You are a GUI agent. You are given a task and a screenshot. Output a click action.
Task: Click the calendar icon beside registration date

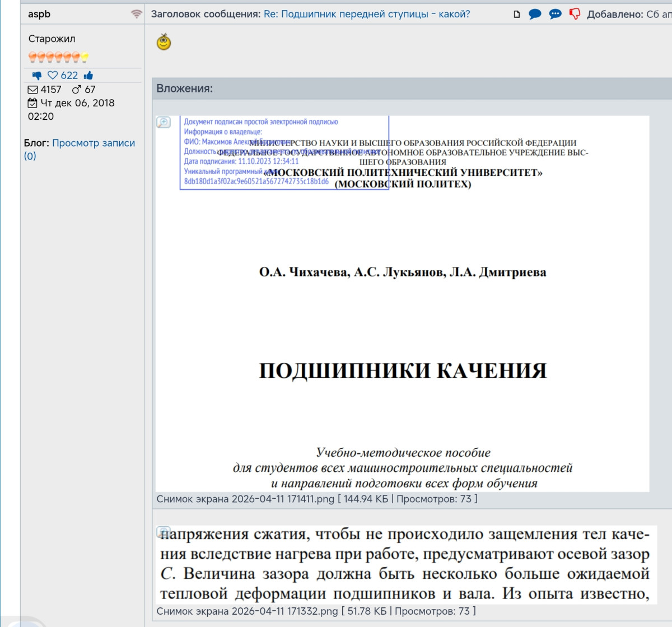pos(32,103)
